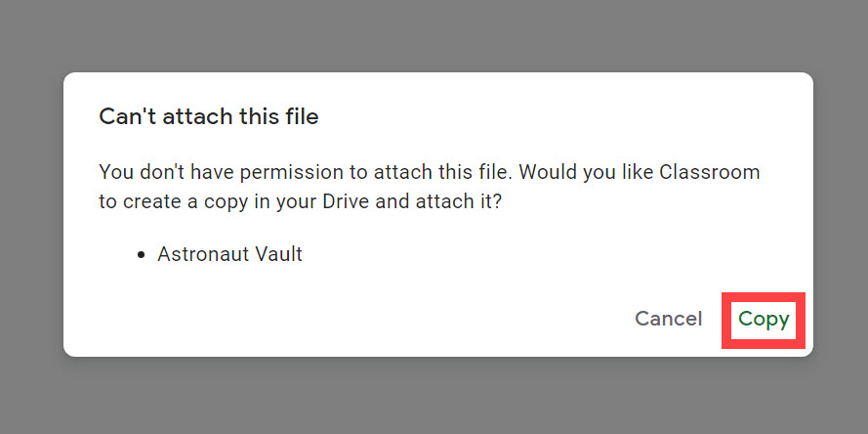The width and height of the screenshot is (868, 434).
Task: Click the word "Vault" in the file name
Action: [x=278, y=254]
